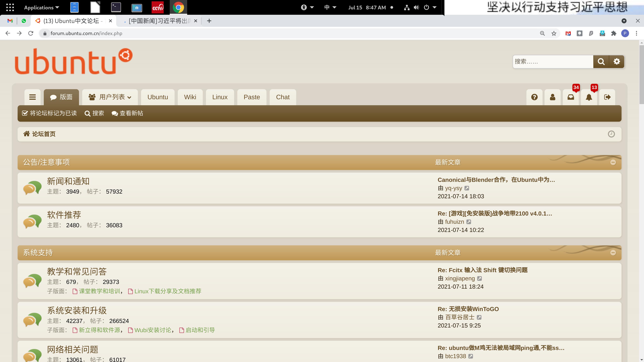Go back to previous page
644x362 pixels.
(x=8, y=33)
